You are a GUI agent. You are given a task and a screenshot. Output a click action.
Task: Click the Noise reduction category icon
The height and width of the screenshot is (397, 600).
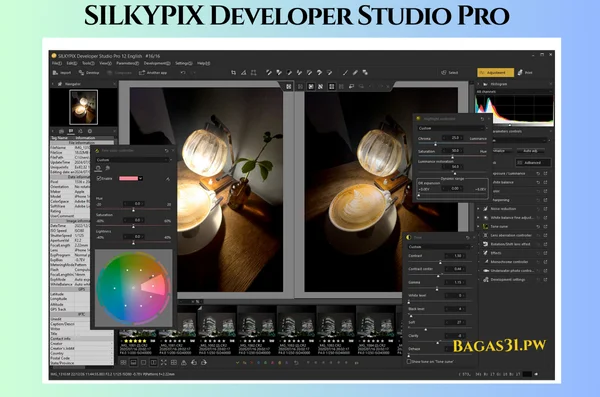[486, 209]
